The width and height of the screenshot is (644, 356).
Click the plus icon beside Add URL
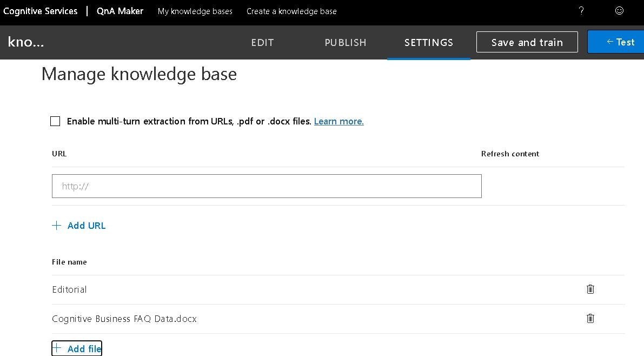point(57,226)
